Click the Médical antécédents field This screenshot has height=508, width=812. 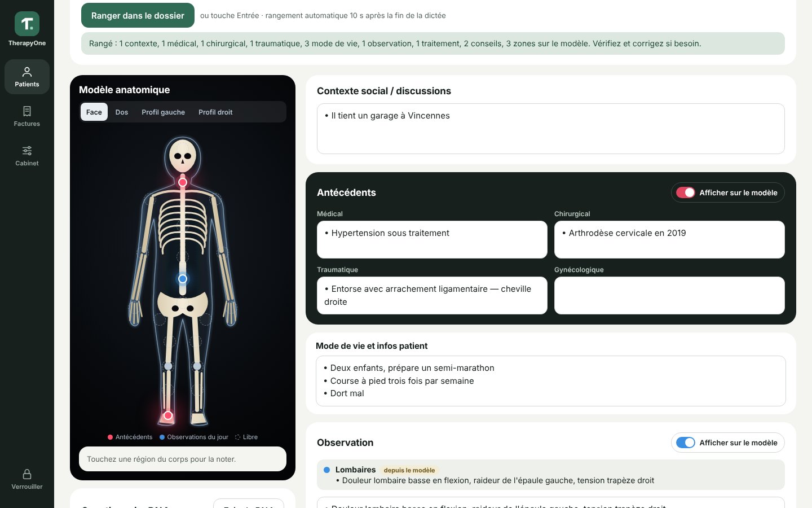click(x=432, y=239)
